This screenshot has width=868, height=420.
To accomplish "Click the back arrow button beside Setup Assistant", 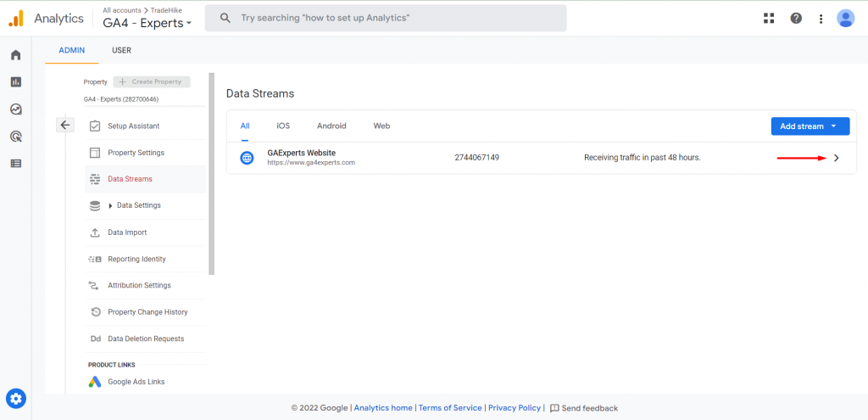I will [x=64, y=126].
